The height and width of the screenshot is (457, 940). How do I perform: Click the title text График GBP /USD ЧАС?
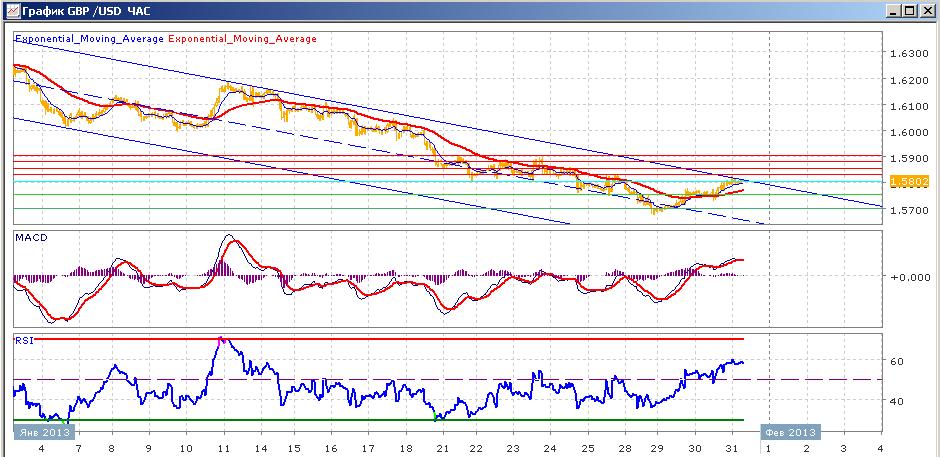86,10
